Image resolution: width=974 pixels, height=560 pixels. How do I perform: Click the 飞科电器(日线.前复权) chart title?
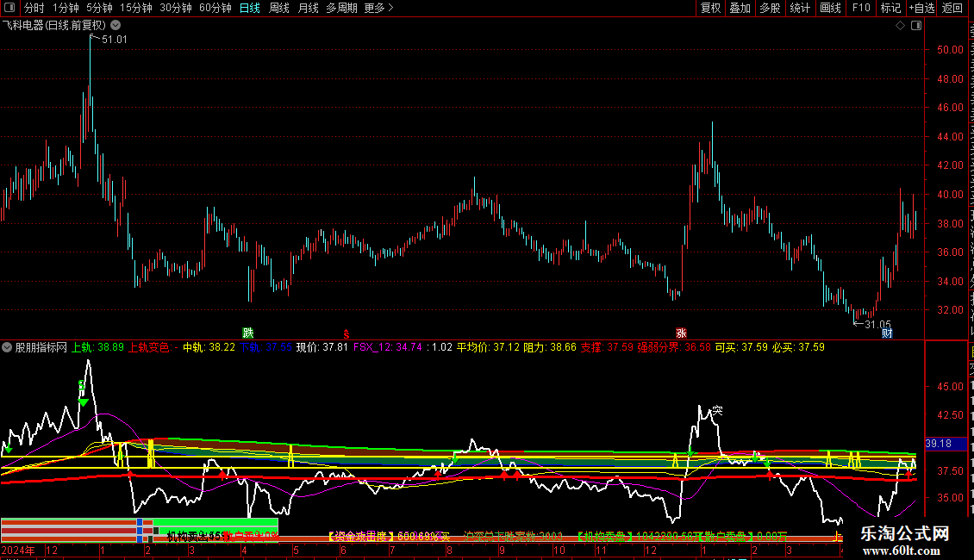[x=54, y=25]
